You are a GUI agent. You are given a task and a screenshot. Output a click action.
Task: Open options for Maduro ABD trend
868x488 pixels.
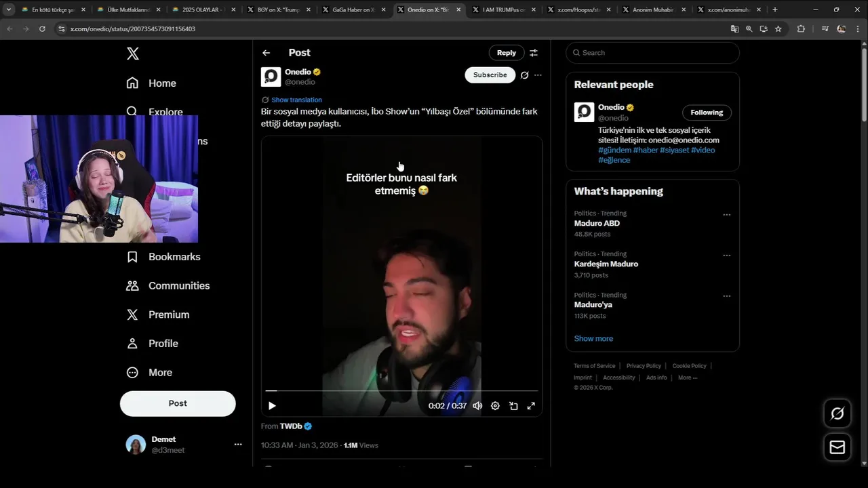[727, 215]
